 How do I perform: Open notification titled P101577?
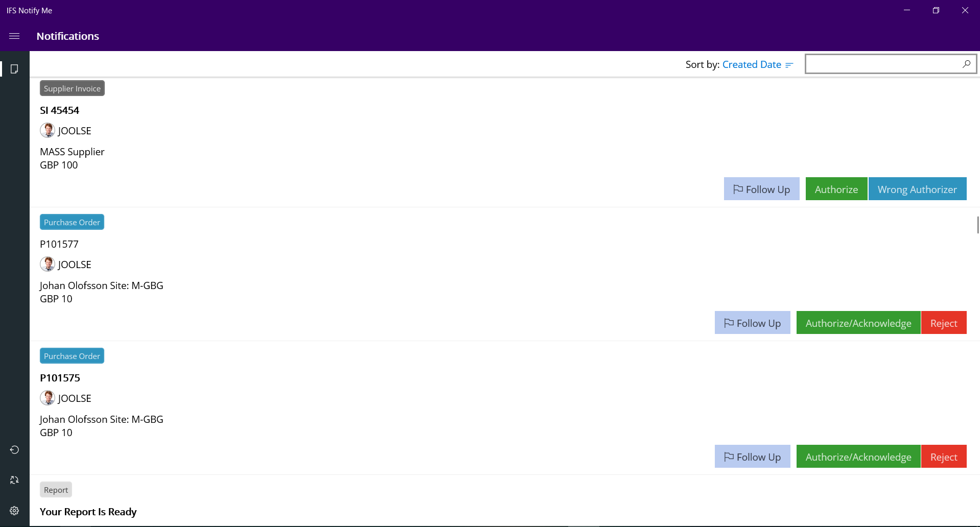pos(59,244)
